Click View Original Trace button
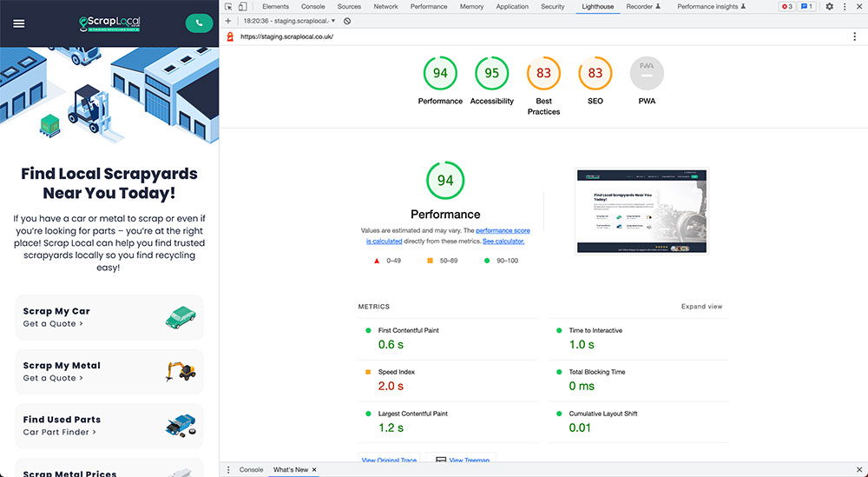 (389, 458)
